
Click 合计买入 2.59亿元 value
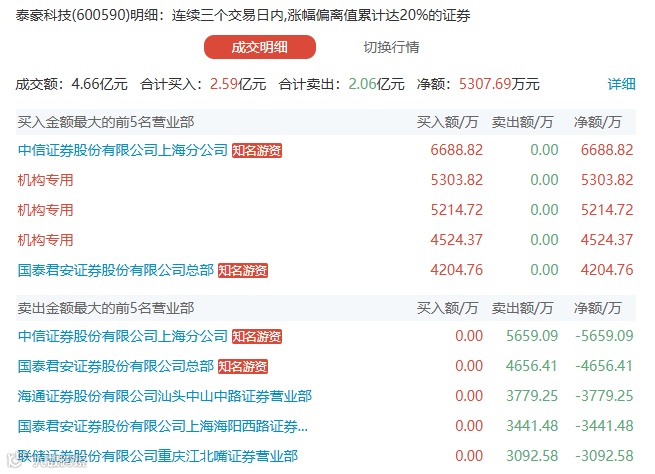tap(238, 84)
